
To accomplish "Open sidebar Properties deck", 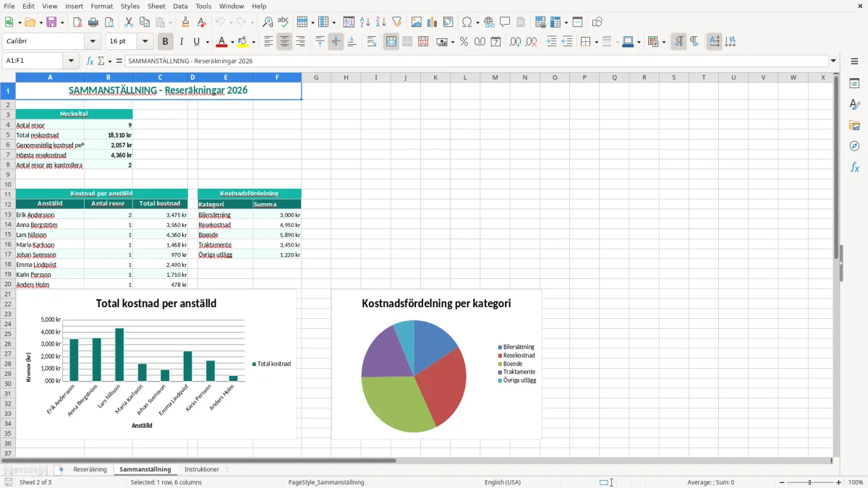I will click(855, 83).
